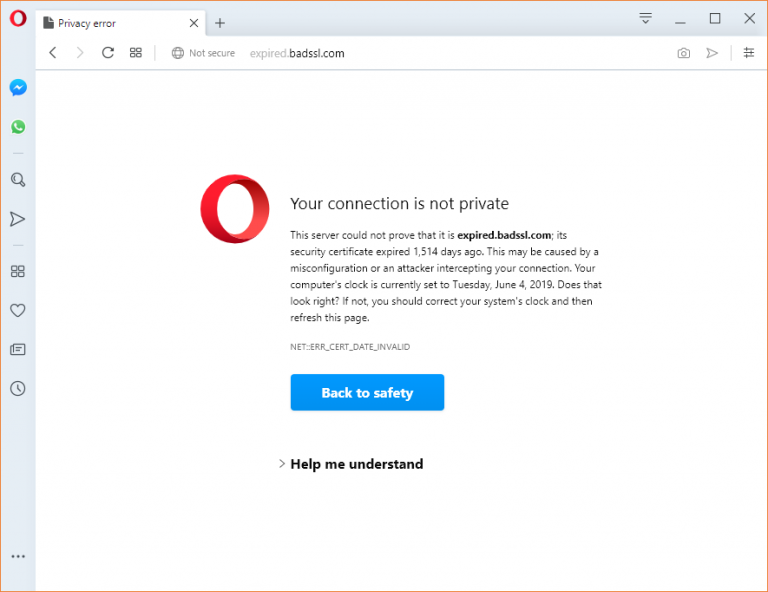This screenshot has height=592, width=768.
Task: Maximize the Opera window
Action: click(715, 19)
